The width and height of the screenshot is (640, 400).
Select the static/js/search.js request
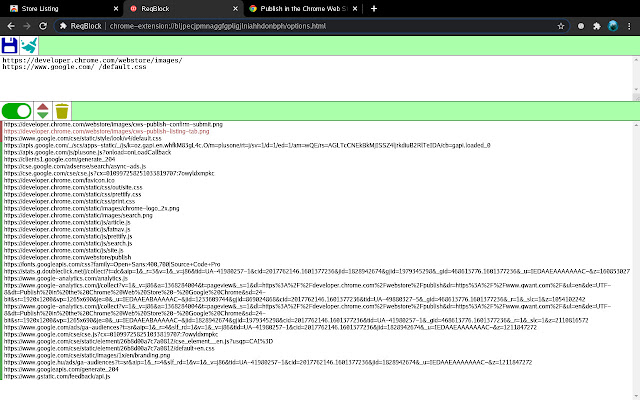tap(68, 243)
